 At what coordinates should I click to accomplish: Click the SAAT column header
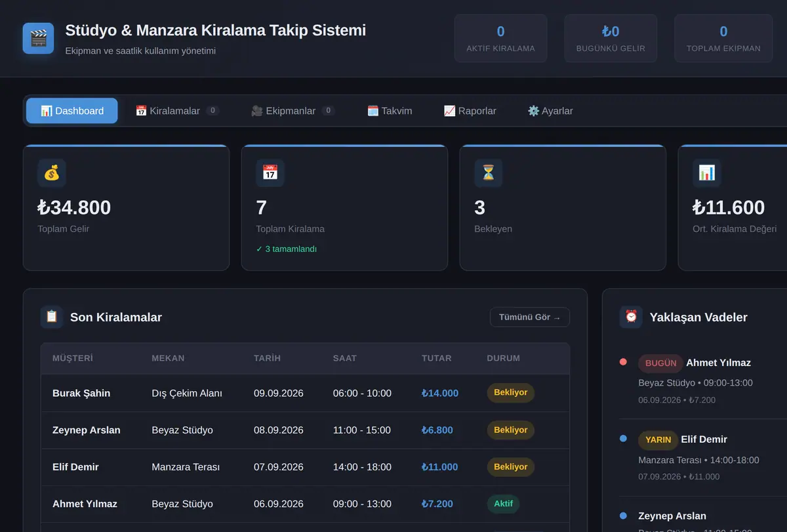[x=345, y=358]
